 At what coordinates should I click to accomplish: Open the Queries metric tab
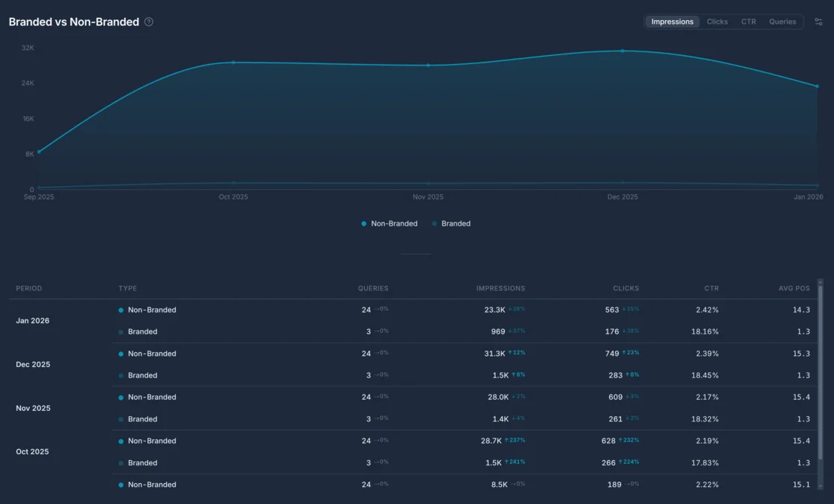(783, 22)
